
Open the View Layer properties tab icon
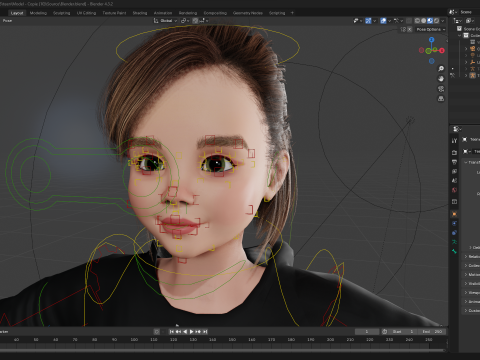point(454,171)
